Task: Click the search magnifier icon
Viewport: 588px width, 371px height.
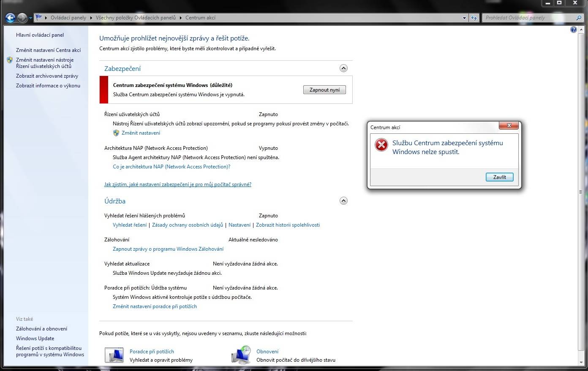Action: (x=579, y=18)
